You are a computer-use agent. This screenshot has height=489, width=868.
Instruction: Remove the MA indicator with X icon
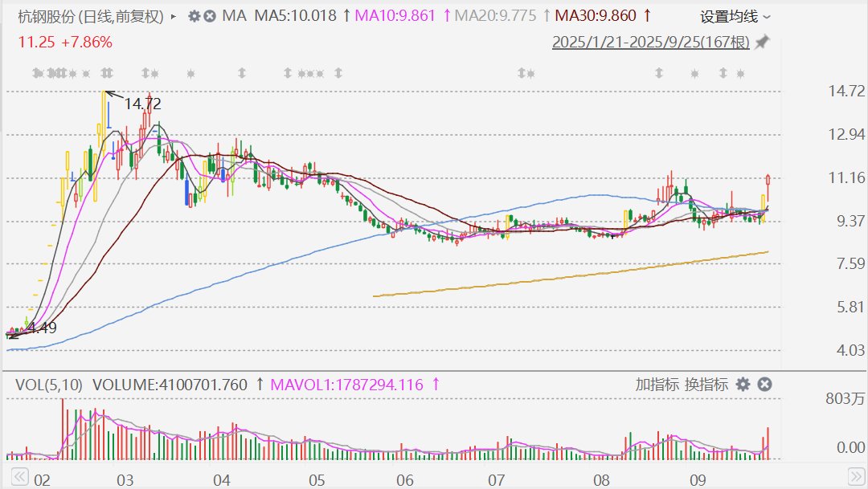pos(210,16)
